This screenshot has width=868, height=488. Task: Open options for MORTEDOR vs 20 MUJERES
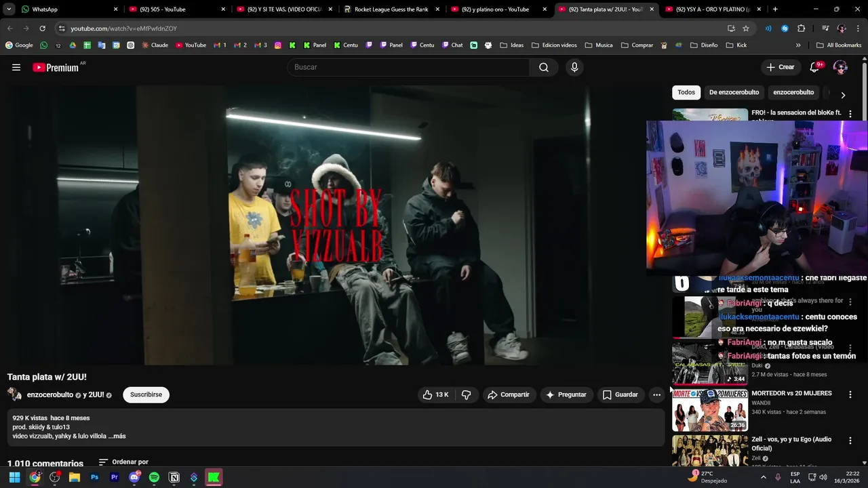pos(850,394)
